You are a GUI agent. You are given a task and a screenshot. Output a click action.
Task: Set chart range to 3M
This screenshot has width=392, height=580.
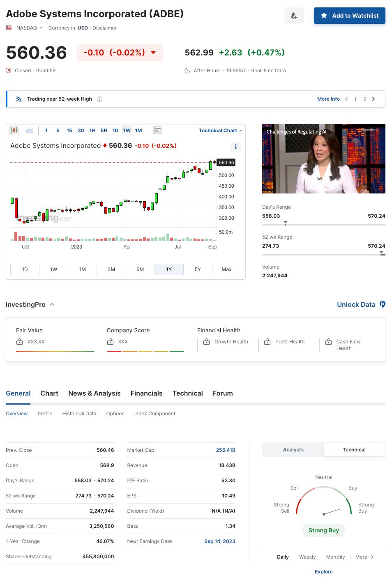click(x=111, y=269)
